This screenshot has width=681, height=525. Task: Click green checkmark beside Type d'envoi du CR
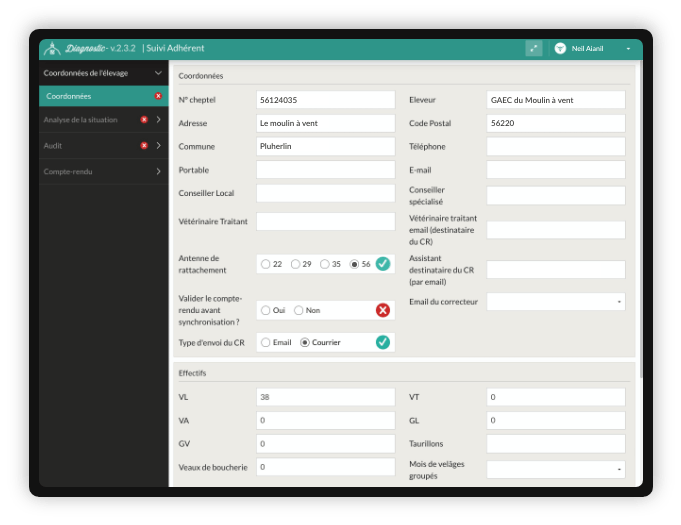(382, 342)
